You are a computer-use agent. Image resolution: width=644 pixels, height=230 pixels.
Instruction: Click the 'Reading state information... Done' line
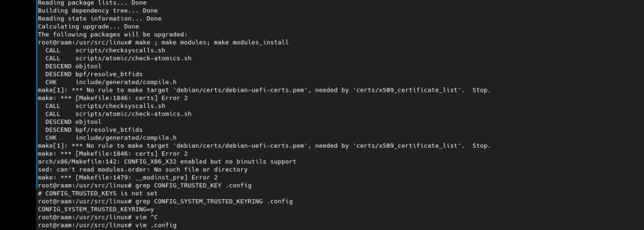99,18
